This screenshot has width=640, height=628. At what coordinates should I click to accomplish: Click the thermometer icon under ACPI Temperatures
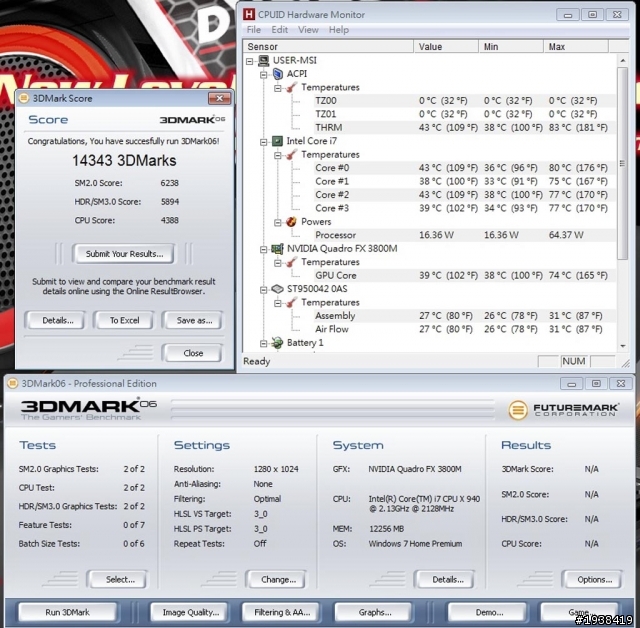[291, 87]
